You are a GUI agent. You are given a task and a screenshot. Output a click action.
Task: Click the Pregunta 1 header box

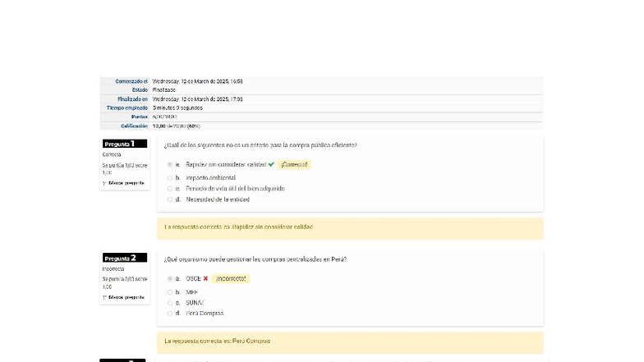coord(125,144)
